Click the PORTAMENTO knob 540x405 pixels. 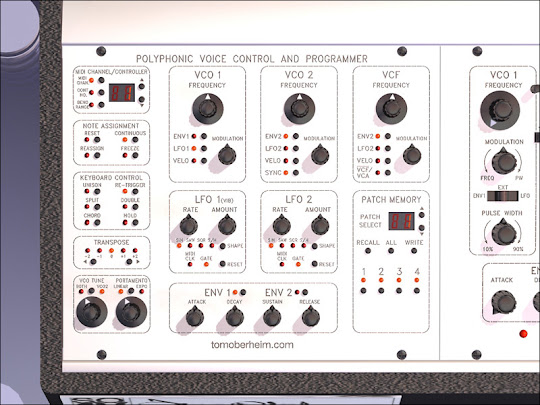pos(131,312)
